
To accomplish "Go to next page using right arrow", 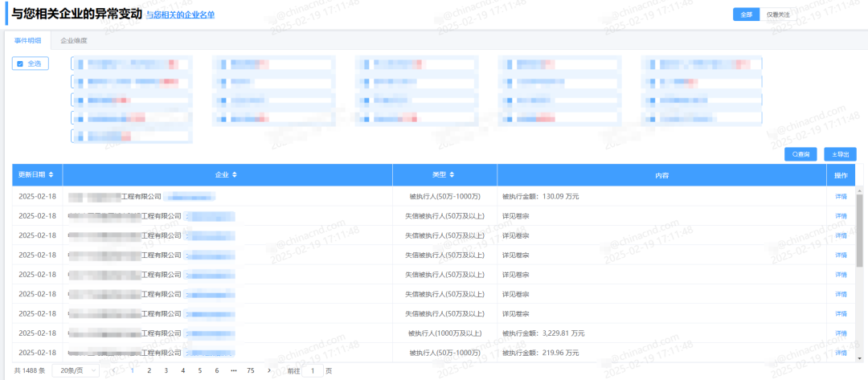I will (273, 370).
